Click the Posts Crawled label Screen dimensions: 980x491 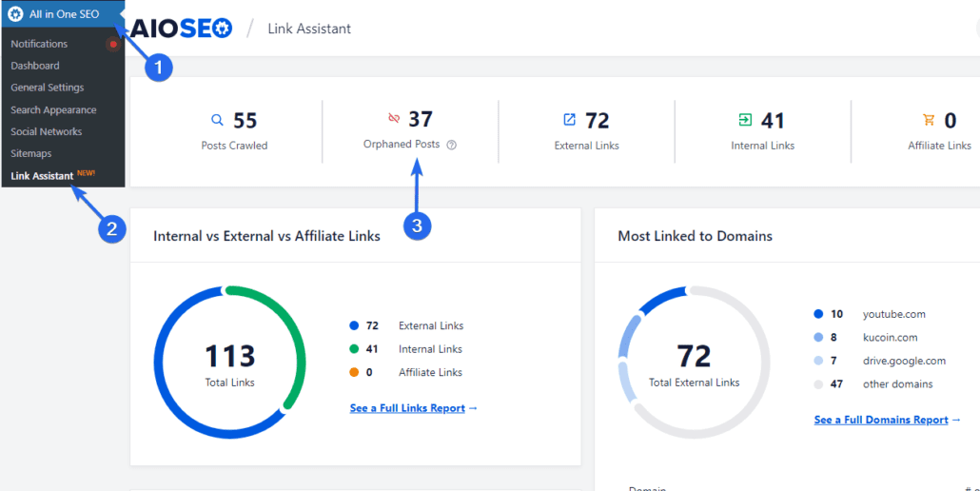[234, 146]
